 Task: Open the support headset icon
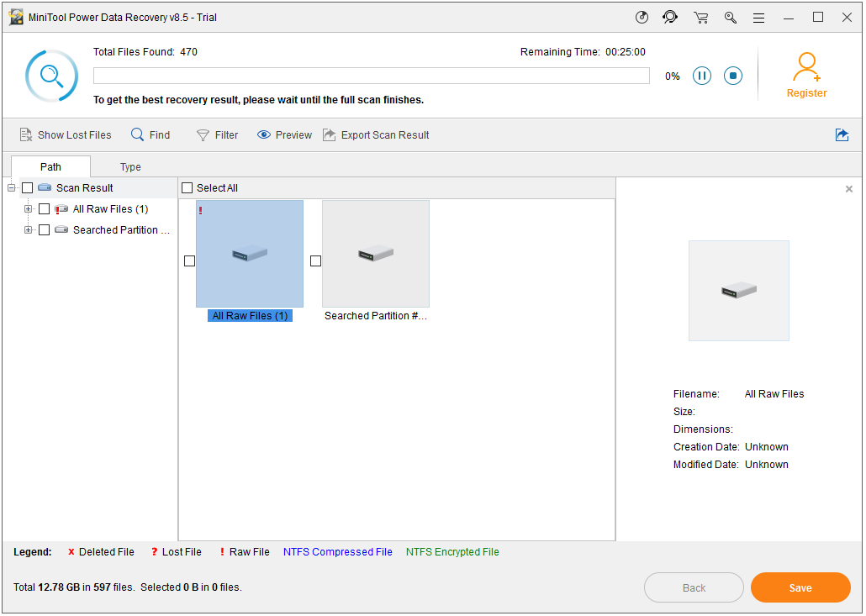[x=670, y=18]
